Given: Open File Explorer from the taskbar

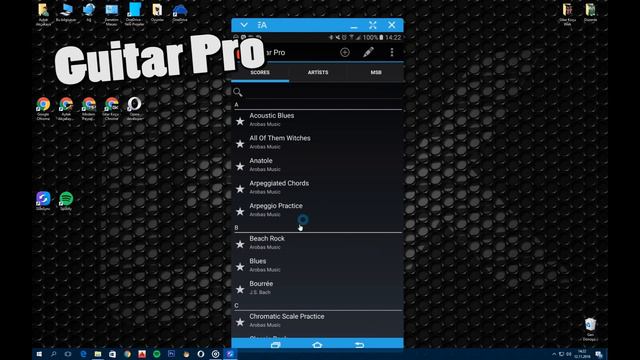Looking at the screenshot, I should click(x=98, y=354).
